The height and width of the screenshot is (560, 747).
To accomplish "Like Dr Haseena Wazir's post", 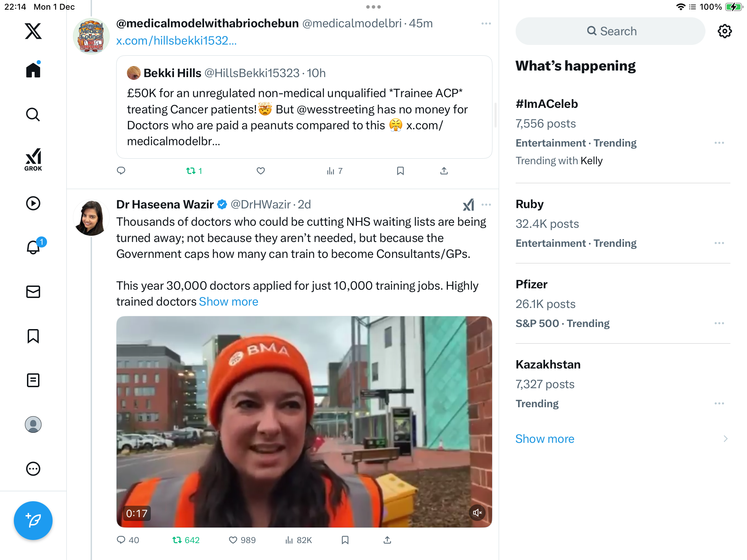I will tap(233, 540).
